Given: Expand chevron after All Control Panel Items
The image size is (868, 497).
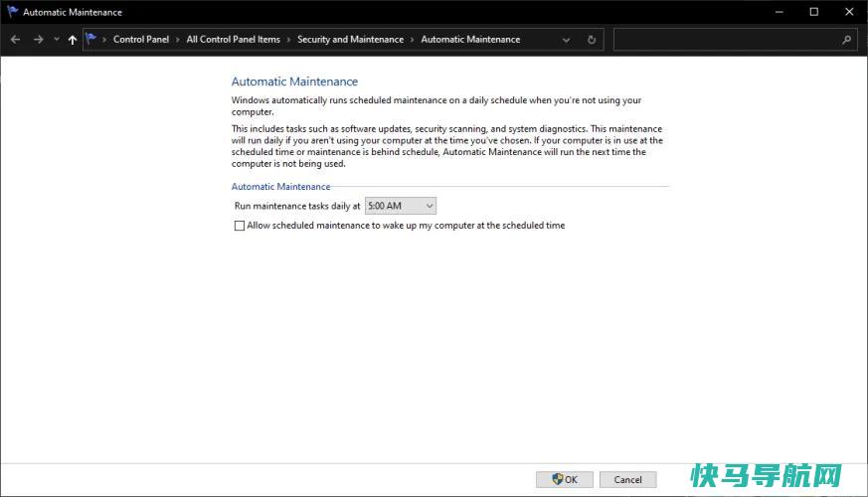Looking at the screenshot, I should point(288,40).
